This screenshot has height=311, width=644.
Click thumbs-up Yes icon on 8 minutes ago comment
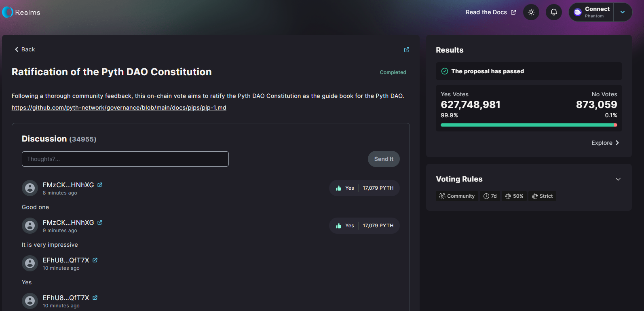(x=339, y=188)
